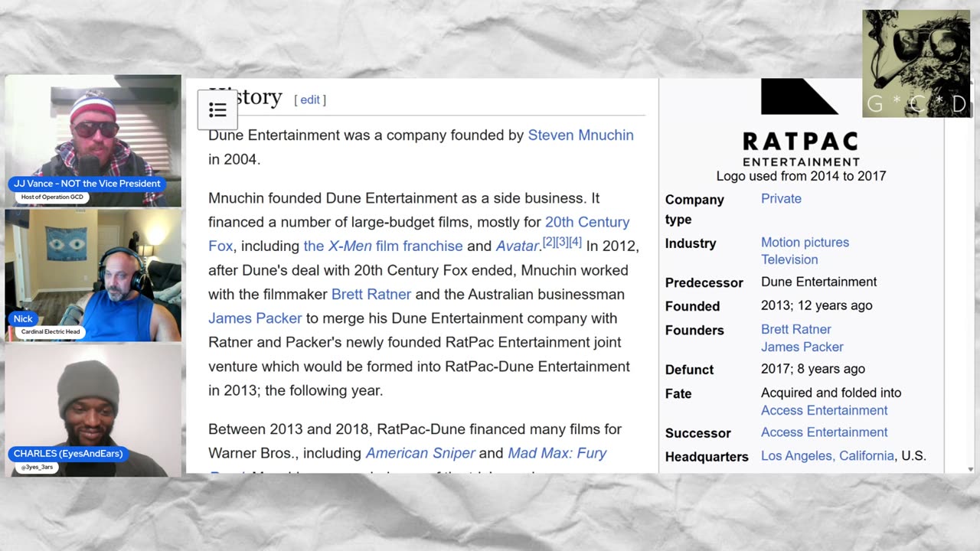Open the James Packer link in paragraph

[255, 318]
